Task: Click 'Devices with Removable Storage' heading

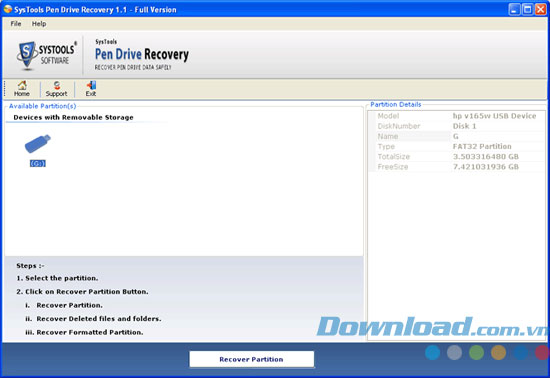Action: click(x=73, y=117)
